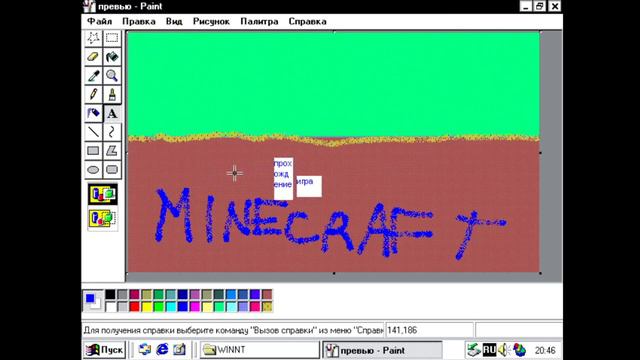Select the straight Line tool
Image resolution: width=640 pixels, height=360 pixels.
[x=93, y=132]
